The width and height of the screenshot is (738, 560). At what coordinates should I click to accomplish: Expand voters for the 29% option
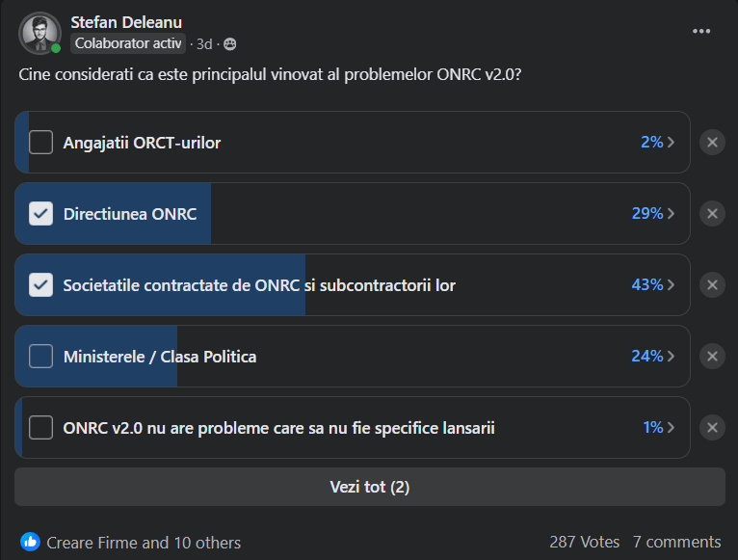coord(652,214)
